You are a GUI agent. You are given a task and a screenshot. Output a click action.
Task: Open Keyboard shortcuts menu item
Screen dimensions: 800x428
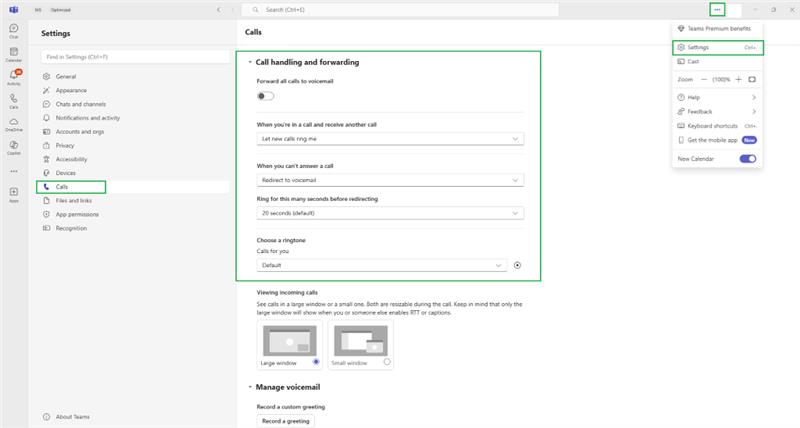coord(717,126)
